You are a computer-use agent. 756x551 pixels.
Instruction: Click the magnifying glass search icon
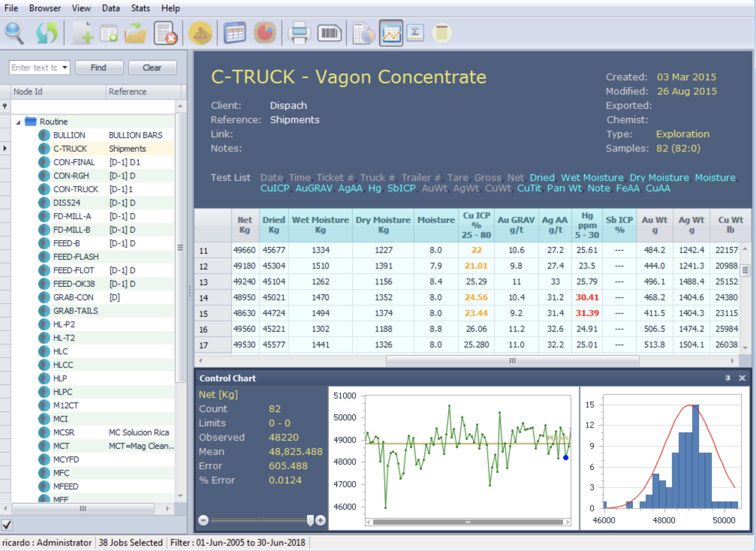click(x=15, y=33)
